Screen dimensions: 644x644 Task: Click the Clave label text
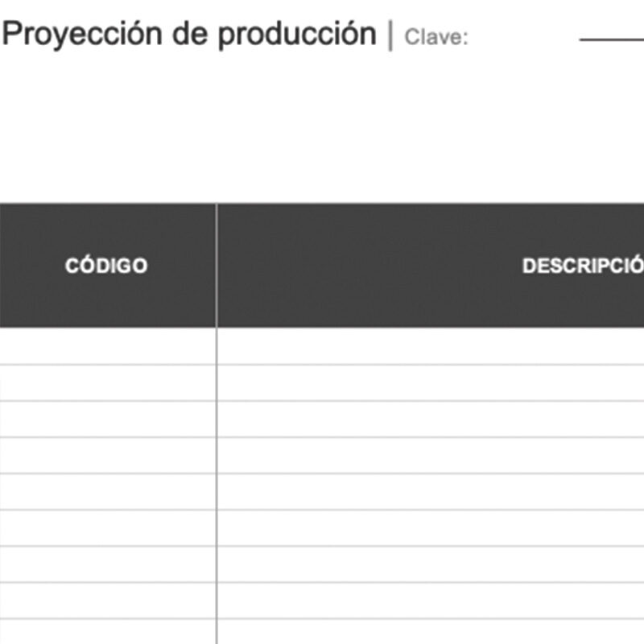(436, 37)
